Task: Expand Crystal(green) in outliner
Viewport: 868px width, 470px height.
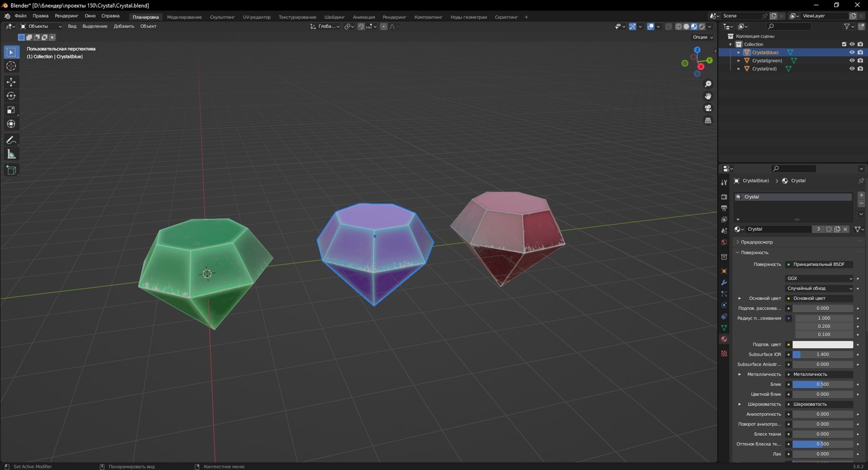Action: [x=739, y=61]
